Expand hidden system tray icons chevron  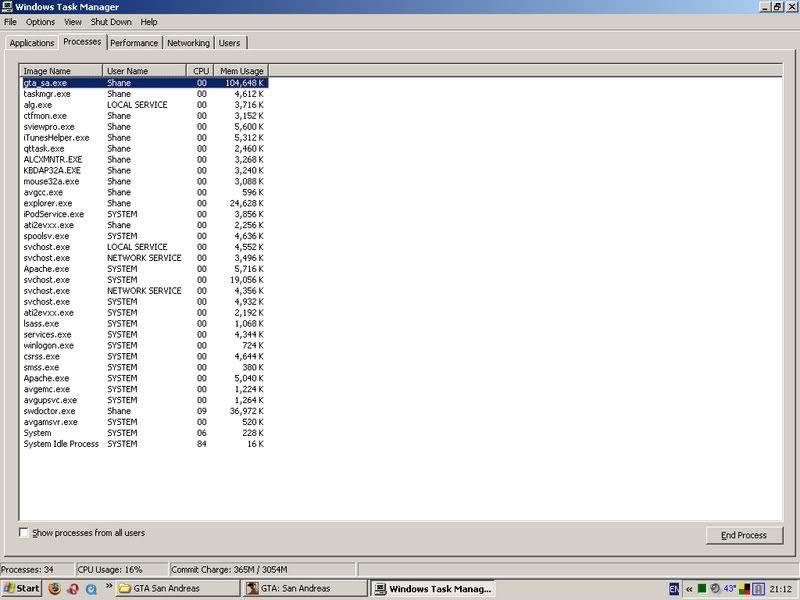[689, 589]
